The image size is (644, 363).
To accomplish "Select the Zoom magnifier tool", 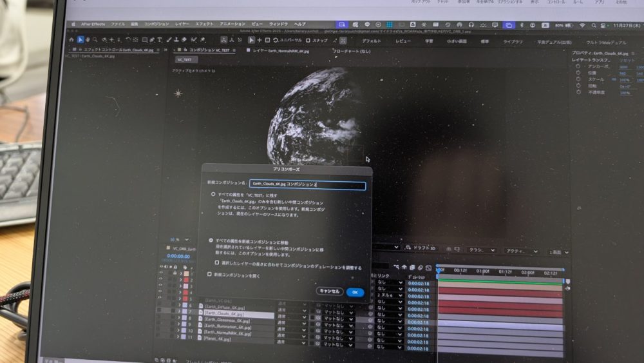I will click(x=96, y=39).
